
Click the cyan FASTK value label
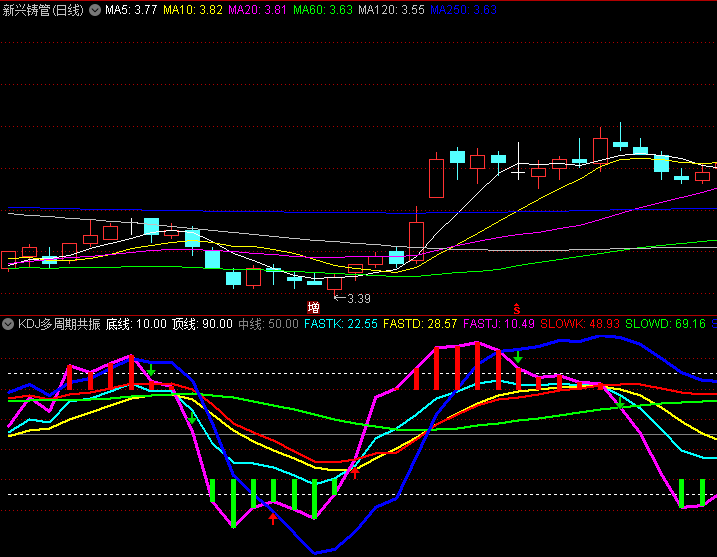click(341, 324)
